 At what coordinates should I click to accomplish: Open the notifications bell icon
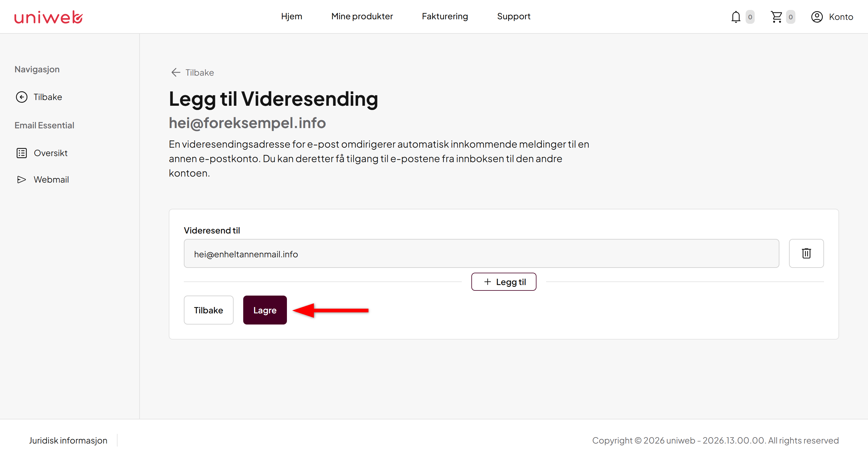(x=736, y=17)
